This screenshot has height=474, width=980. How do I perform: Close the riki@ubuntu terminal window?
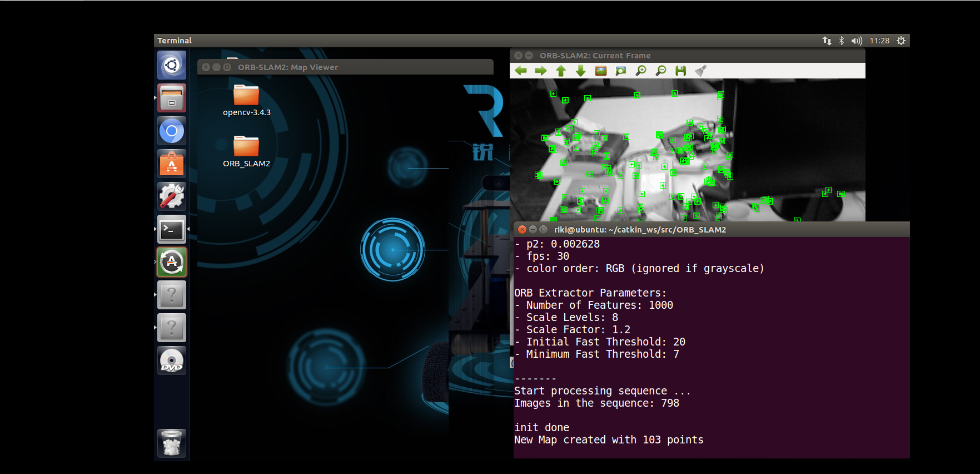pos(522,229)
